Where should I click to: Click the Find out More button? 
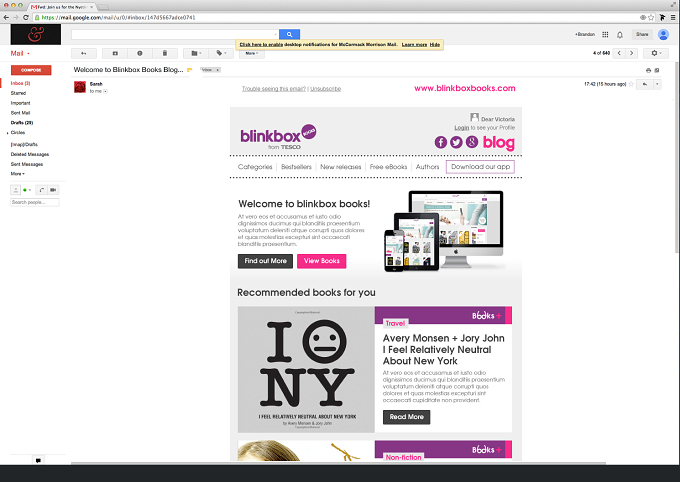[x=265, y=261]
